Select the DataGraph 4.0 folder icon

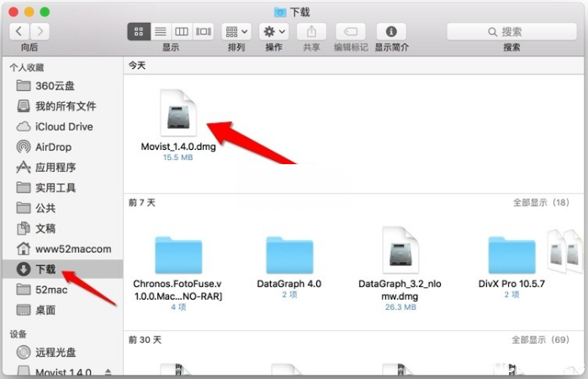(x=289, y=255)
